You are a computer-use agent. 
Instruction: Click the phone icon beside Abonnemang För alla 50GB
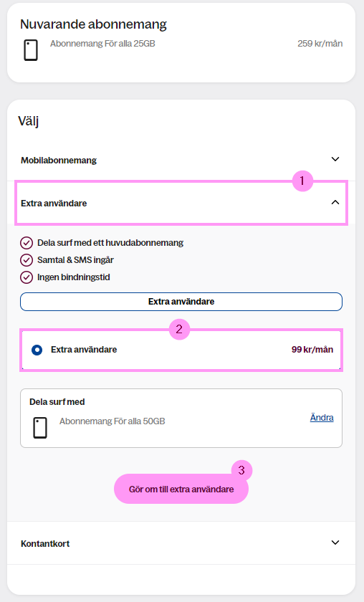(40, 428)
